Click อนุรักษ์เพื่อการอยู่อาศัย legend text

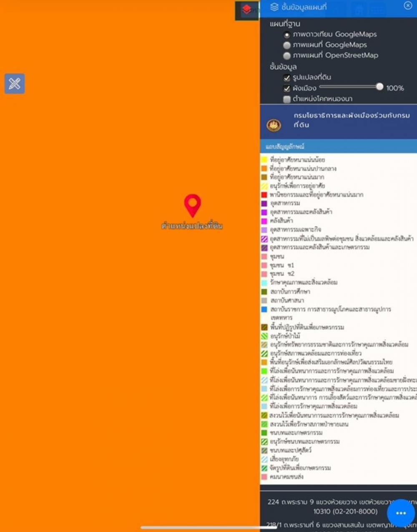click(x=297, y=186)
